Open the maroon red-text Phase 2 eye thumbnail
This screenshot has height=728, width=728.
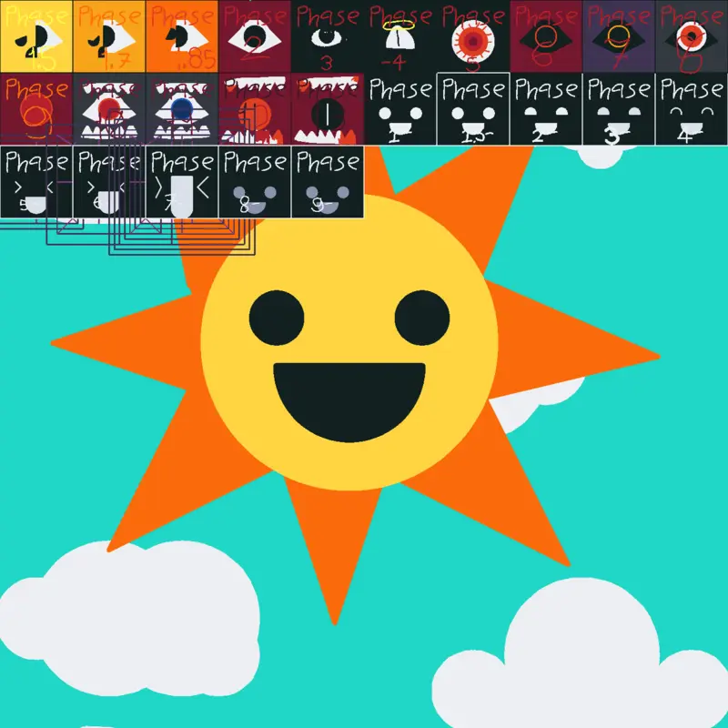[255, 36]
